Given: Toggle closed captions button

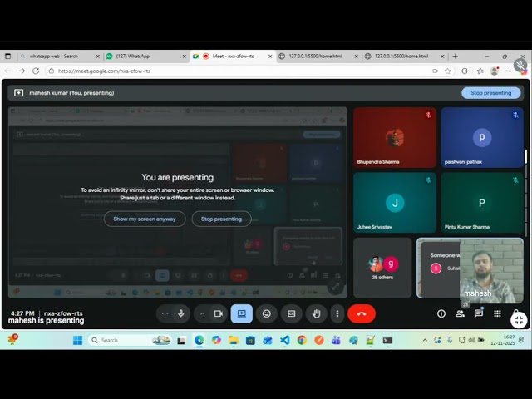Looking at the screenshot, I should (x=292, y=313).
